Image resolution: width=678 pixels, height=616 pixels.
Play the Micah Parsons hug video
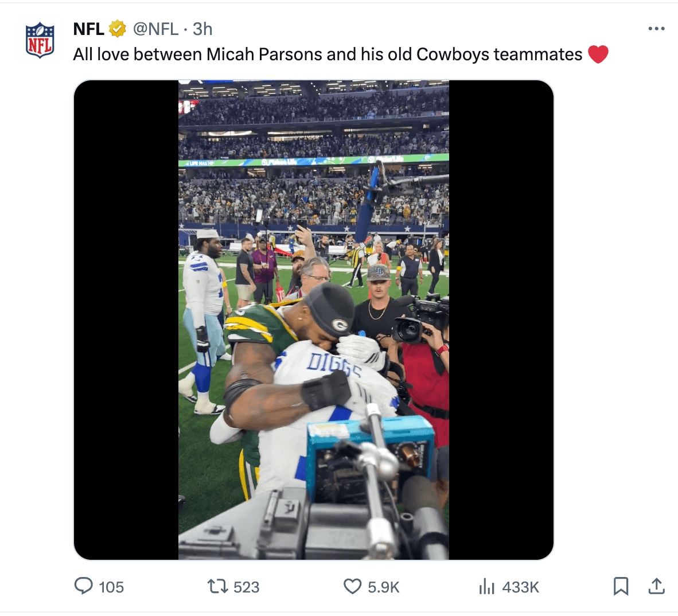click(313, 319)
